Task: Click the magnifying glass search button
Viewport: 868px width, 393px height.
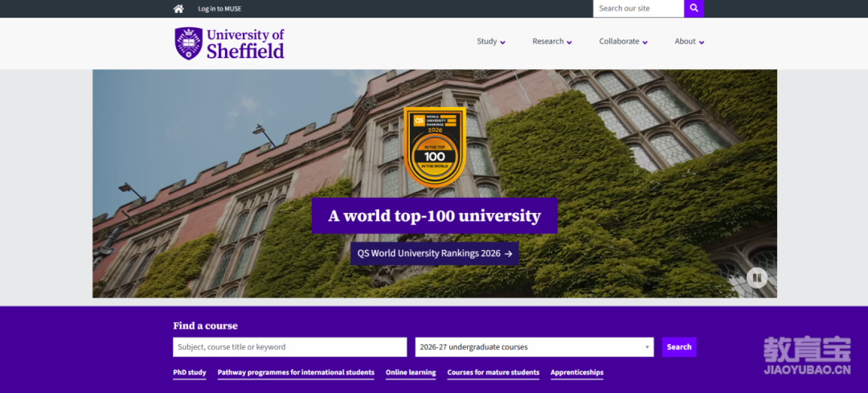Action: 694,8
